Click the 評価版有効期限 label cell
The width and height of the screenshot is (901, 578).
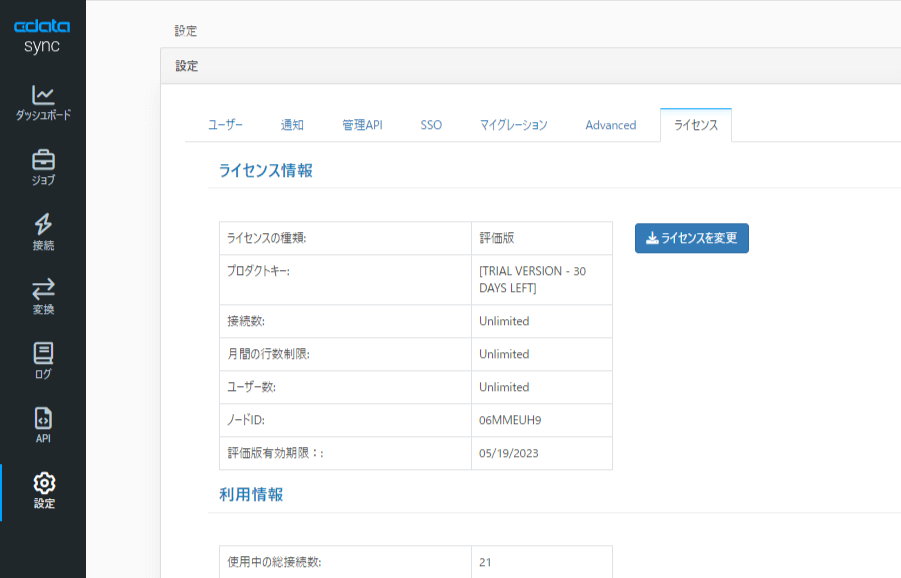point(345,453)
